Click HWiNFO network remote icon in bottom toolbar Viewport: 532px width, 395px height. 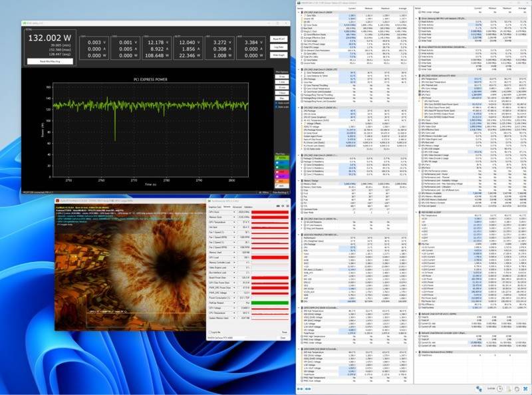479,389
